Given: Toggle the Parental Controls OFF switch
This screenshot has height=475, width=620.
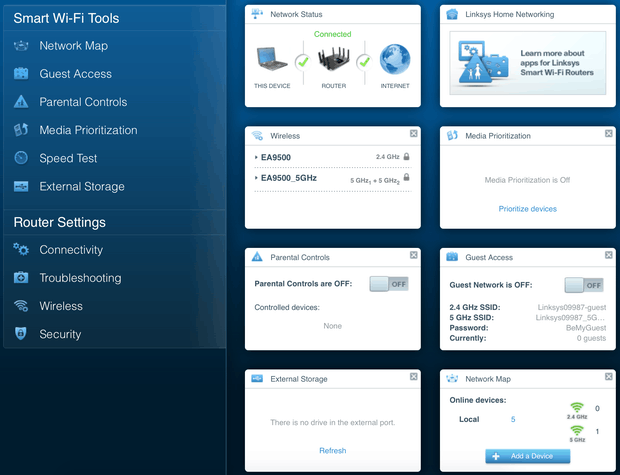Looking at the screenshot, I should 389,284.
